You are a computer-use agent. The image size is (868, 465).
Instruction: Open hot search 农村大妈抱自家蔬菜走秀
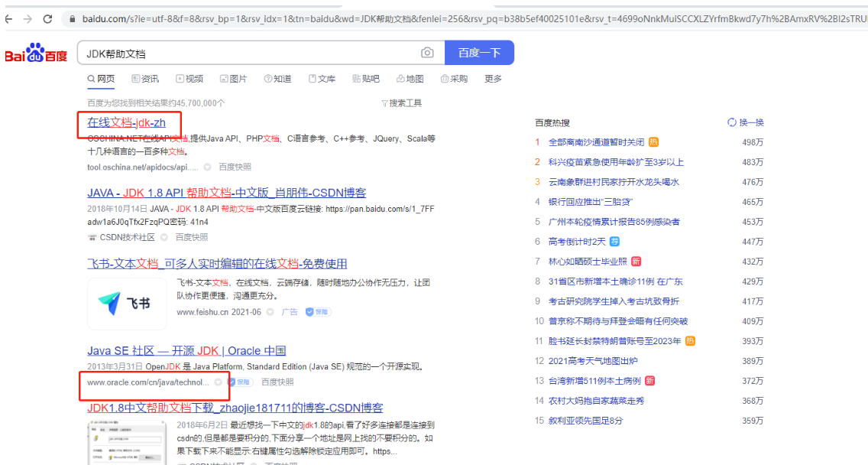pyautogui.click(x=596, y=401)
